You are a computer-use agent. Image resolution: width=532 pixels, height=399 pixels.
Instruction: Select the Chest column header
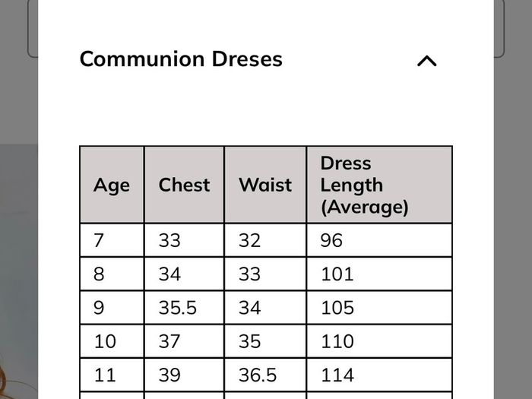(x=184, y=185)
